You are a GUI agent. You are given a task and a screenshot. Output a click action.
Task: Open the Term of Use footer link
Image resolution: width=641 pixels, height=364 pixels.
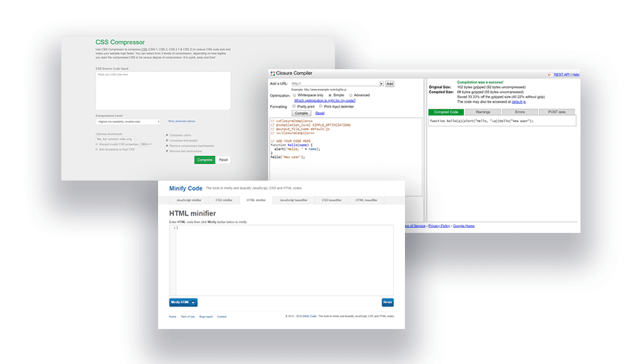click(x=188, y=317)
